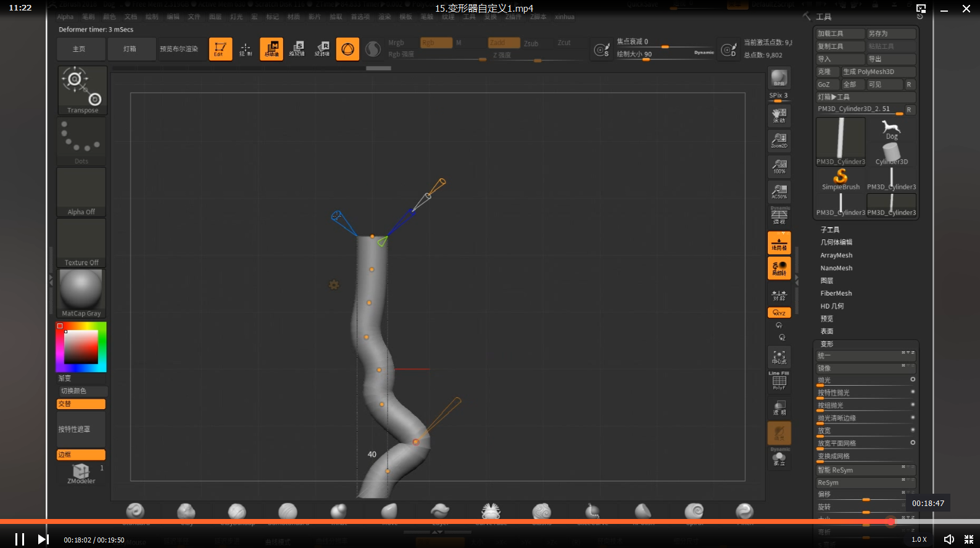Select the Transpose brush thumbnail
The height and width of the screenshot is (548, 980).
click(x=83, y=90)
